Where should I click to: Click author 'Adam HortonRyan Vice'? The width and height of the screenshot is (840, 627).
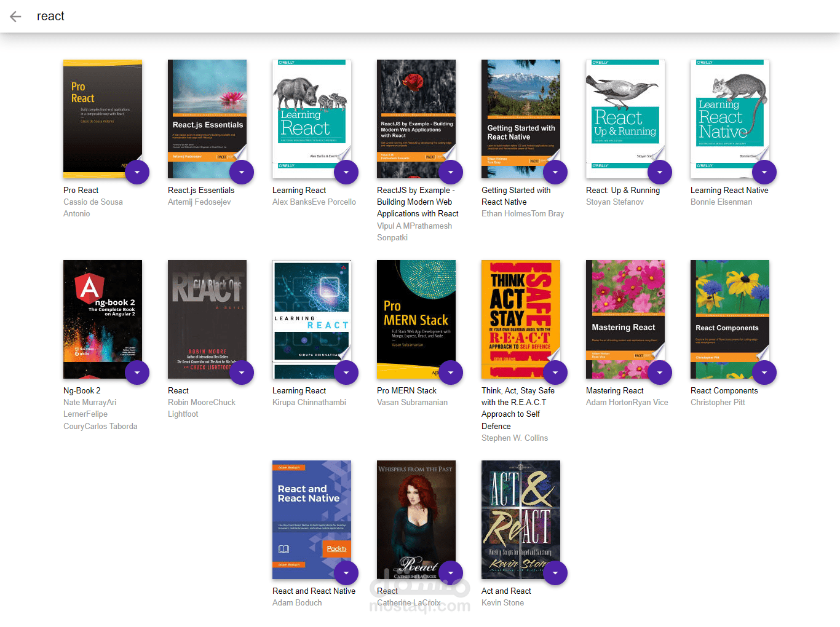(627, 403)
